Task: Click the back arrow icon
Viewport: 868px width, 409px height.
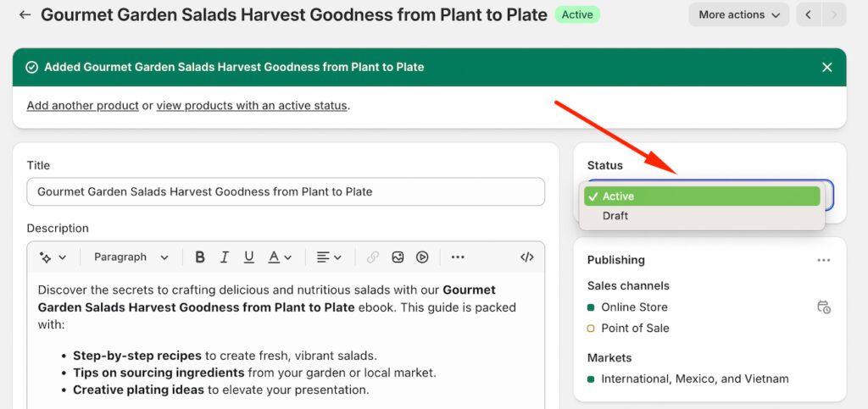Action: 25,14
